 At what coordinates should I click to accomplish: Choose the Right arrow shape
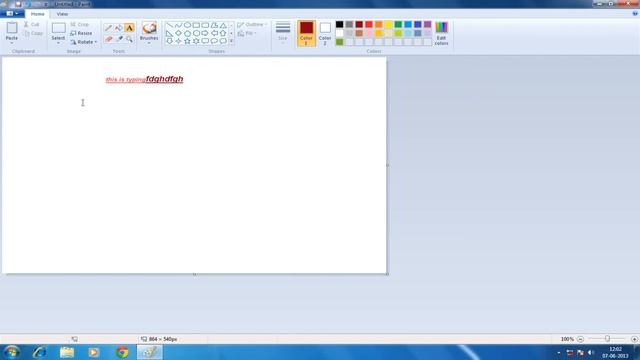pos(205,33)
